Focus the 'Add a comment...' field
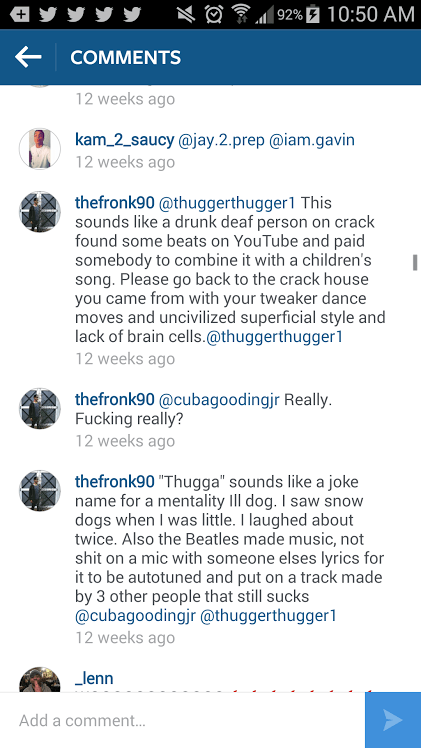Viewport: 421px width, 748px height. click(x=183, y=720)
